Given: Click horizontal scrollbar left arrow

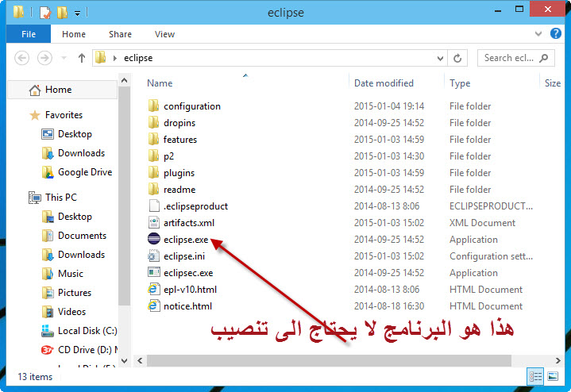Looking at the screenshot, I should tap(140, 361).
